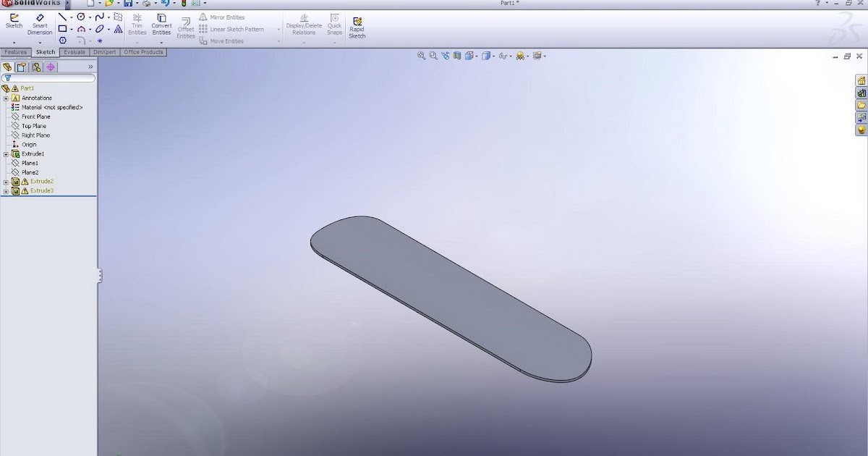Switch to the Features tab
868x456 pixels.
15,51
